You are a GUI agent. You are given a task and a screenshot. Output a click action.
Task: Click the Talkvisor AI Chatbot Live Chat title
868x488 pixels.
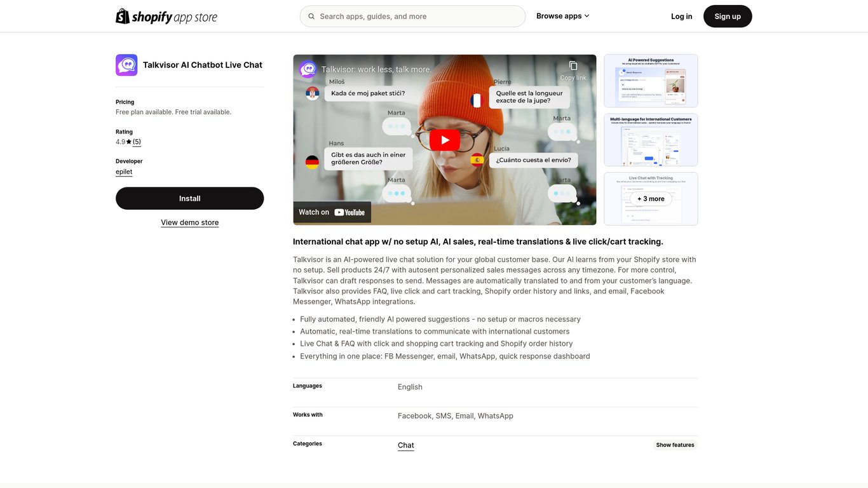click(x=203, y=65)
